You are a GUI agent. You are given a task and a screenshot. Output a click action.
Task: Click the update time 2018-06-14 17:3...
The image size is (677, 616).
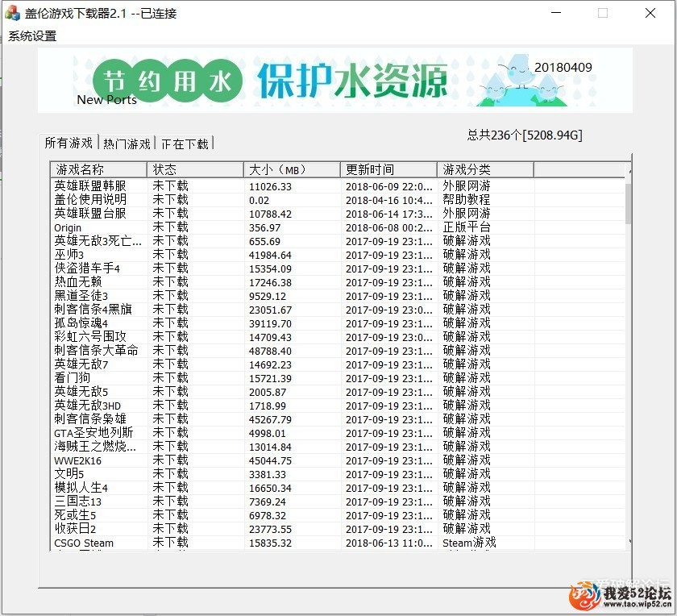click(x=388, y=214)
